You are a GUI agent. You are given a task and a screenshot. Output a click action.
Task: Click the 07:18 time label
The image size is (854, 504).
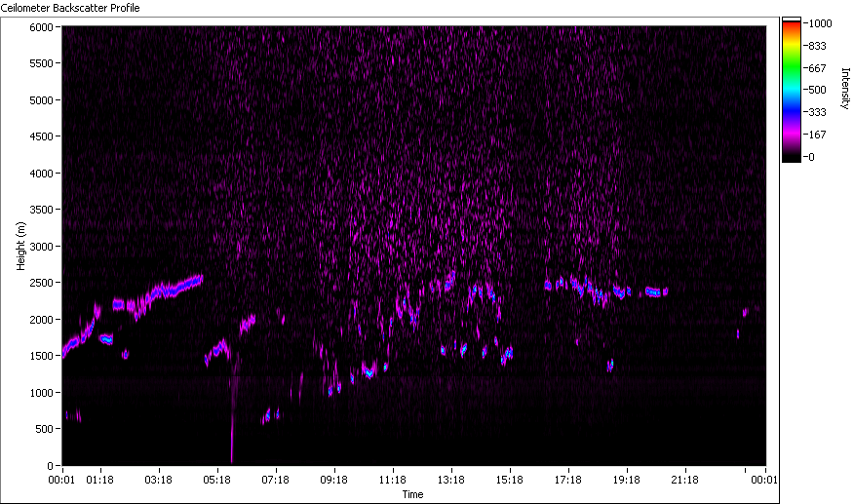(276, 480)
